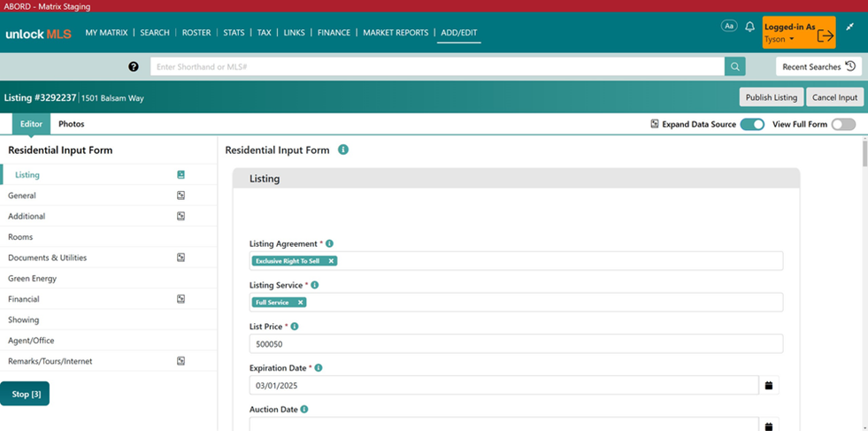This screenshot has height=431, width=868.
Task: Click the icon beside the Listing sidebar row
Action: tap(181, 174)
